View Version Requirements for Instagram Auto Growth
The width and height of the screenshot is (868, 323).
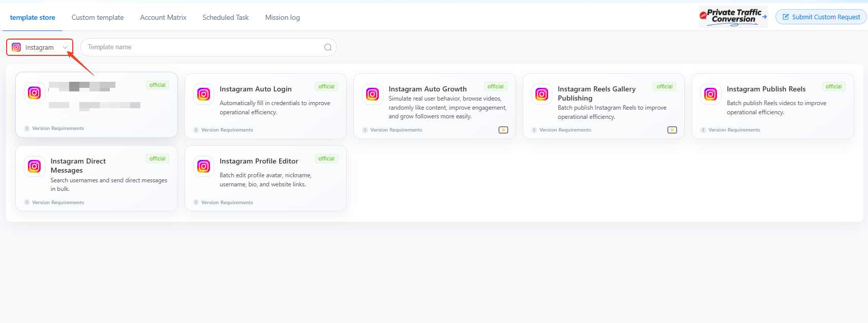click(x=392, y=130)
